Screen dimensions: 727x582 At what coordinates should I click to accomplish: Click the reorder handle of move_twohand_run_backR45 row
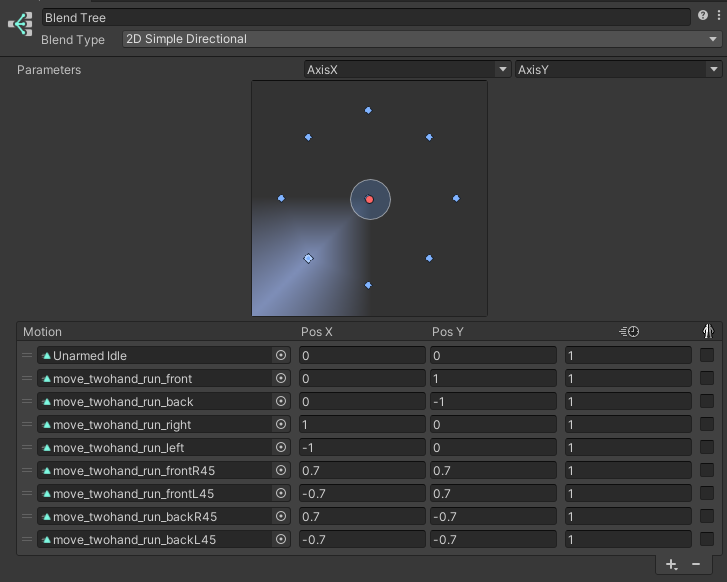point(27,516)
